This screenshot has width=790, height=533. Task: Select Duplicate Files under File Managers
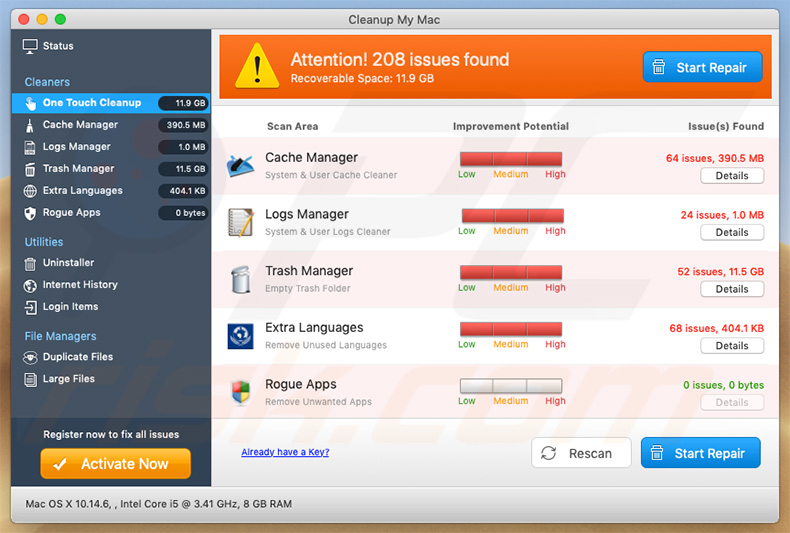point(77,357)
